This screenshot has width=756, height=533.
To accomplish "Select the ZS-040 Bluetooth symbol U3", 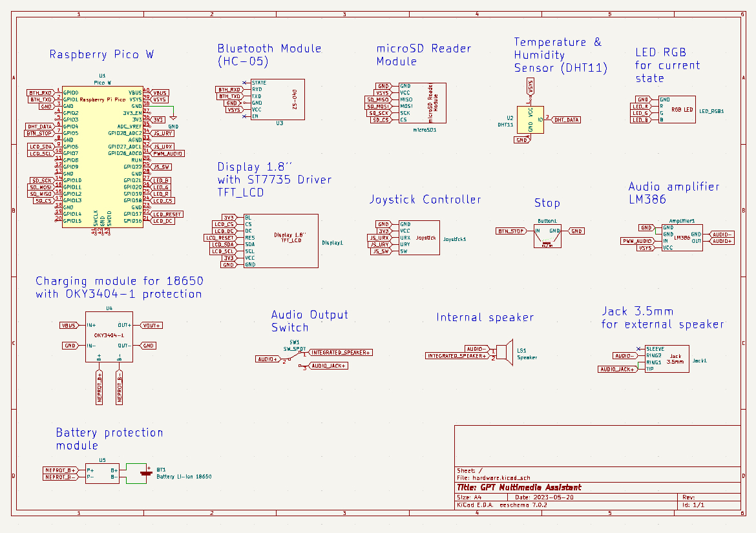I will coord(277,99).
